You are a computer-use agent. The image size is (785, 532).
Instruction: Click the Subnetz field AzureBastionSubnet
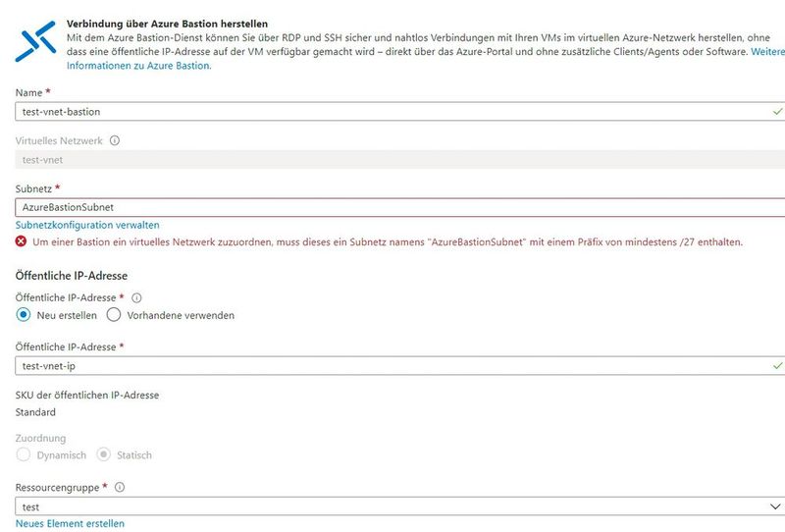pos(400,207)
